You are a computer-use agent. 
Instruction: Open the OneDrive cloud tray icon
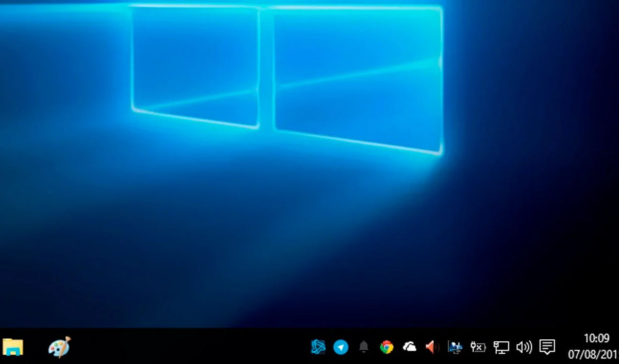tap(410, 347)
